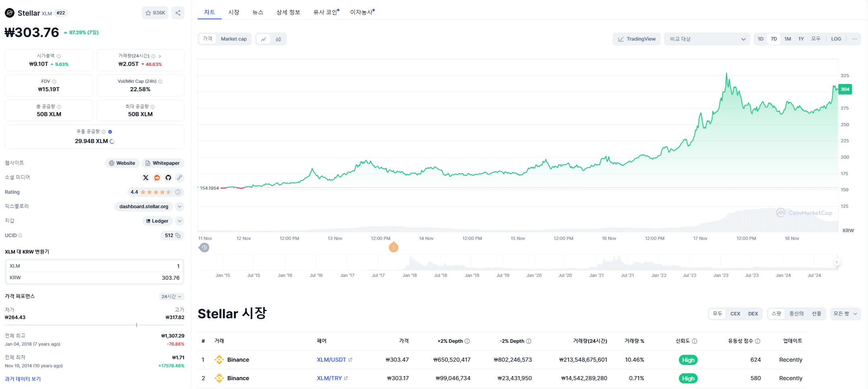Click the info icon next to -2% Depth
This screenshot has width=868, height=389.
(x=529, y=341)
